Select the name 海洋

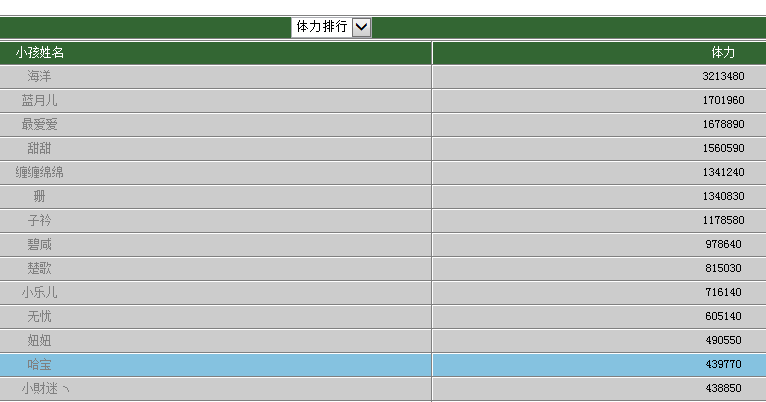40,76
